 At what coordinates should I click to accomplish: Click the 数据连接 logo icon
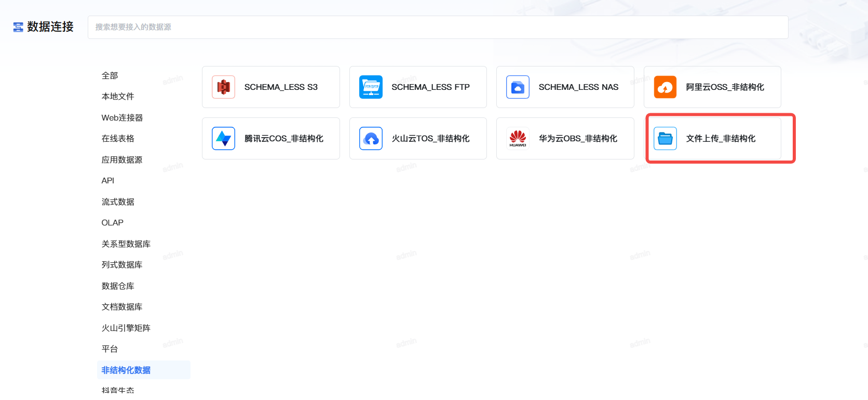pos(18,27)
